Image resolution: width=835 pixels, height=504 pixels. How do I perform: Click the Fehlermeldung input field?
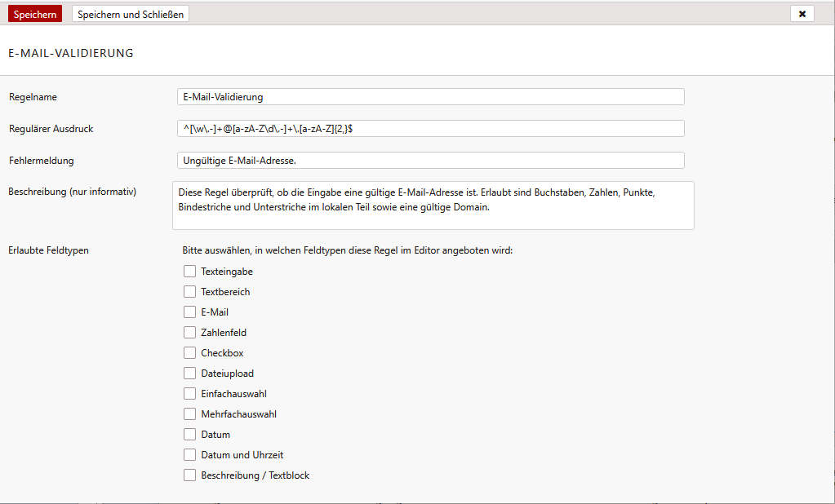(x=430, y=161)
